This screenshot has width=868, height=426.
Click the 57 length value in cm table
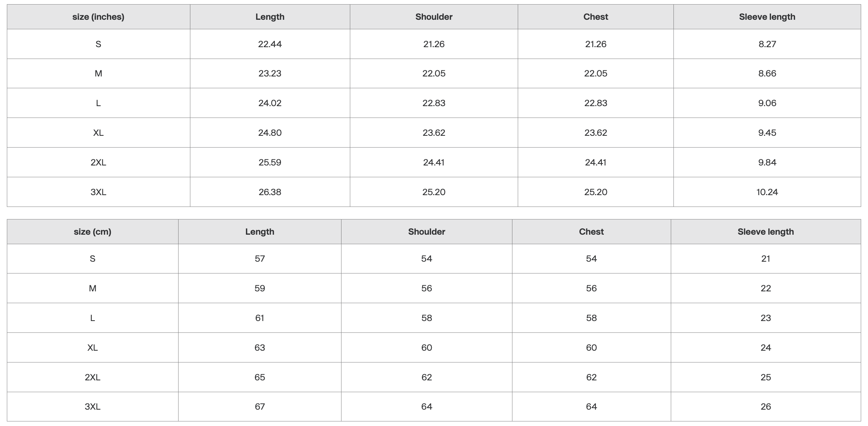260,259
